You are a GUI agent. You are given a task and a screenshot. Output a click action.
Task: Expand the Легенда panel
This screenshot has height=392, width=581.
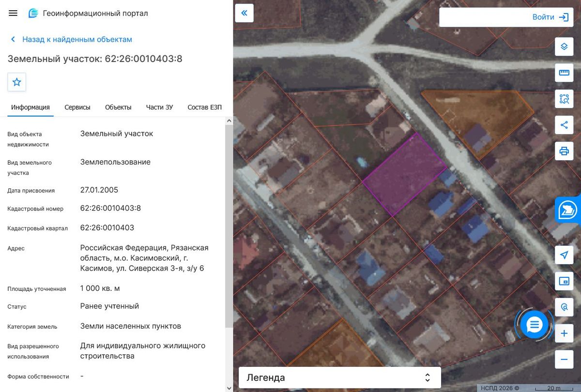click(x=340, y=377)
